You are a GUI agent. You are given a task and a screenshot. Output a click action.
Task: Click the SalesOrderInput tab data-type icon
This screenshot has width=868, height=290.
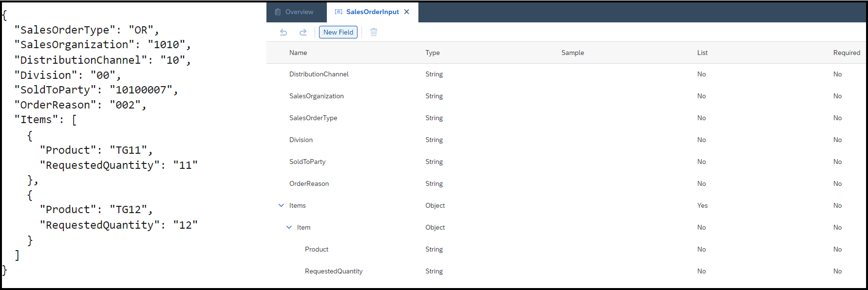click(339, 12)
